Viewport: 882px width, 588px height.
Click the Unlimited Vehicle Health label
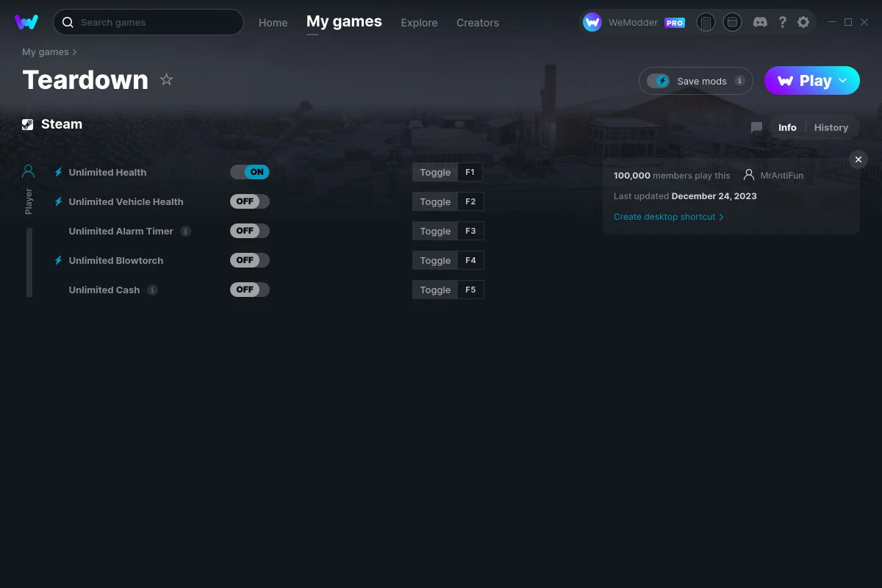[x=126, y=201]
